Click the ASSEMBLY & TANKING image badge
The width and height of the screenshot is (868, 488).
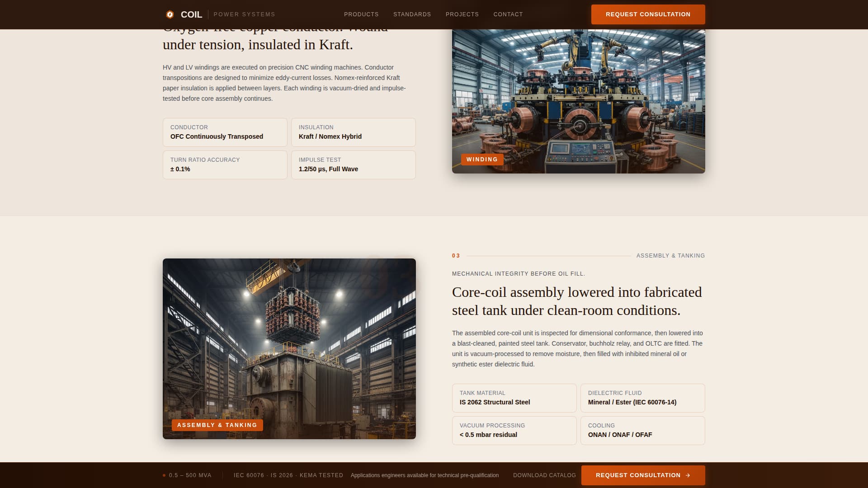point(217,425)
